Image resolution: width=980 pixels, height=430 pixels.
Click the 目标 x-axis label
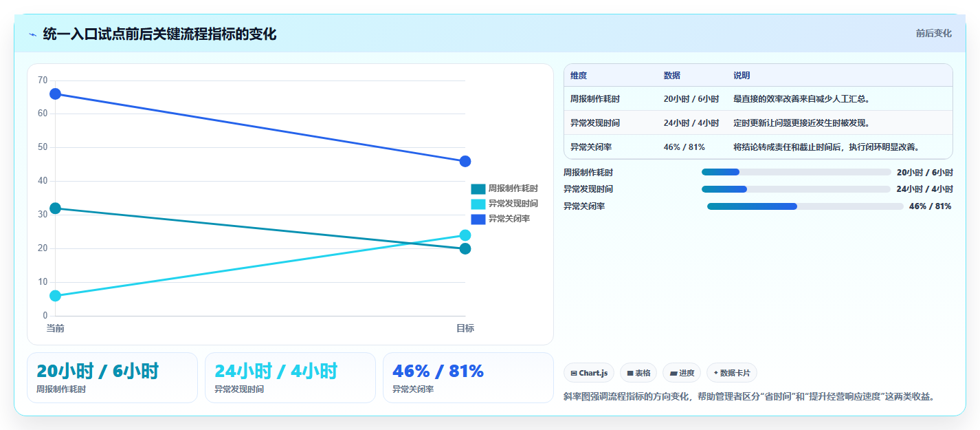click(465, 328)
